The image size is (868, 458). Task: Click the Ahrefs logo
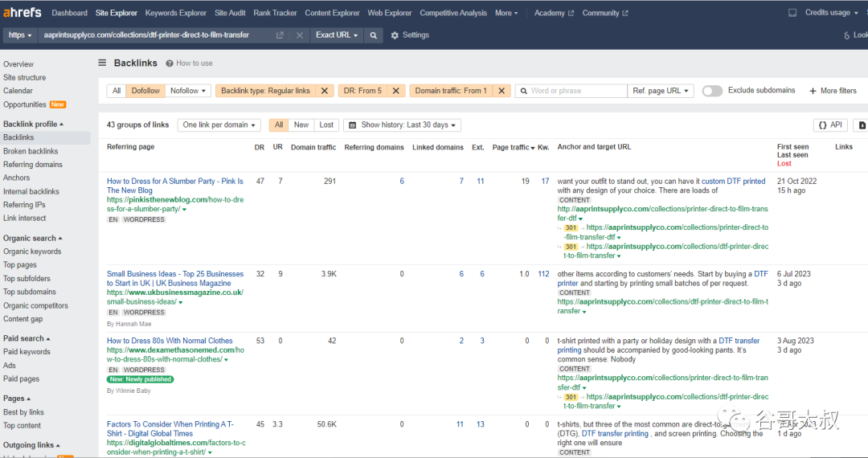[x=23, y=12]
